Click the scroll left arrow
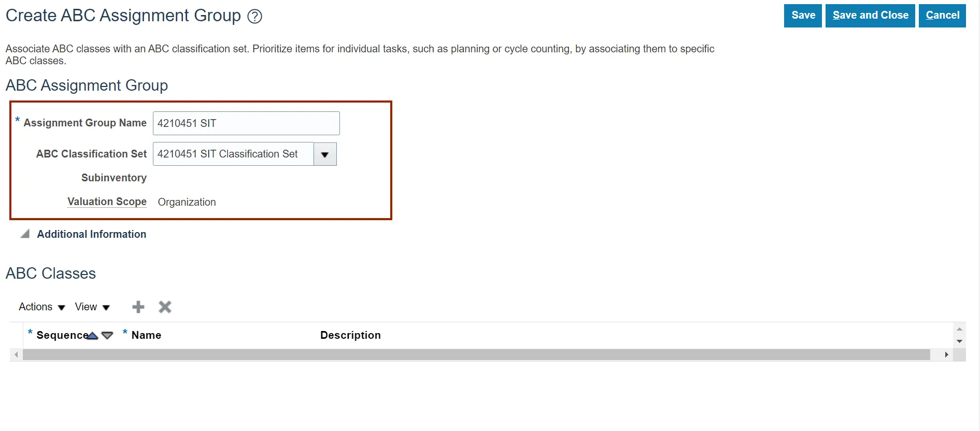This screenshot has height=431, width=980. click(x=16, y=355)
